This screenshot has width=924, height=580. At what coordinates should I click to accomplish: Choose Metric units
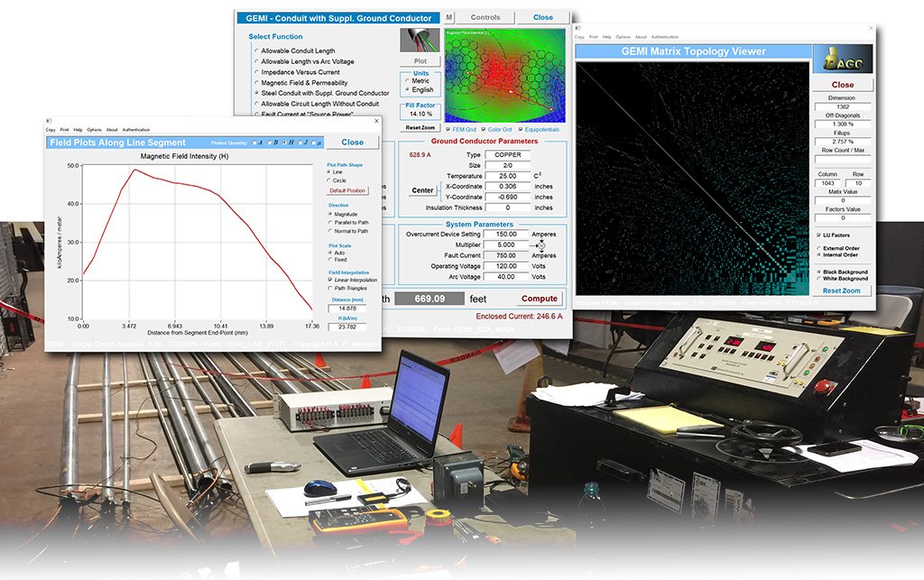point(407,81)
